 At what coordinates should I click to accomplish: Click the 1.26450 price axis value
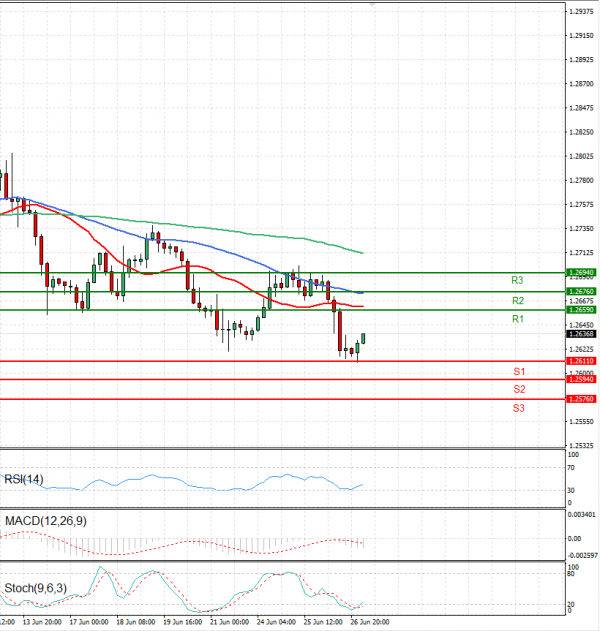click(581, 325)
